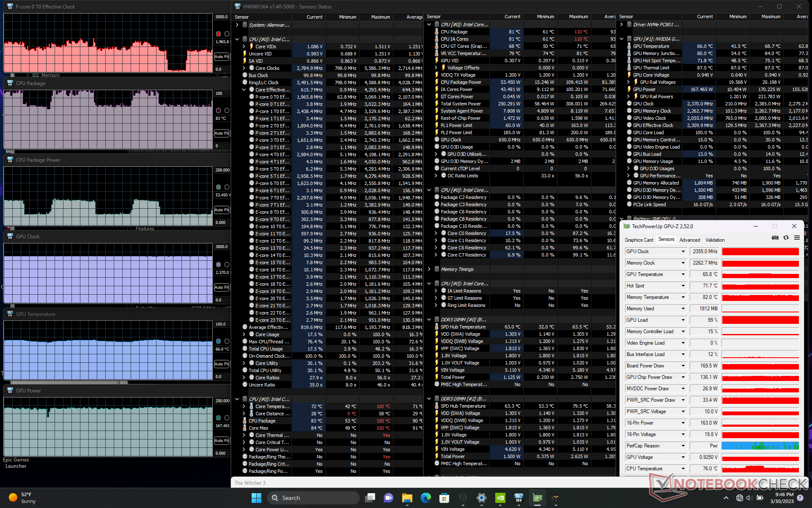Open File Explorer from the taskbar

(x=407, y=498)
